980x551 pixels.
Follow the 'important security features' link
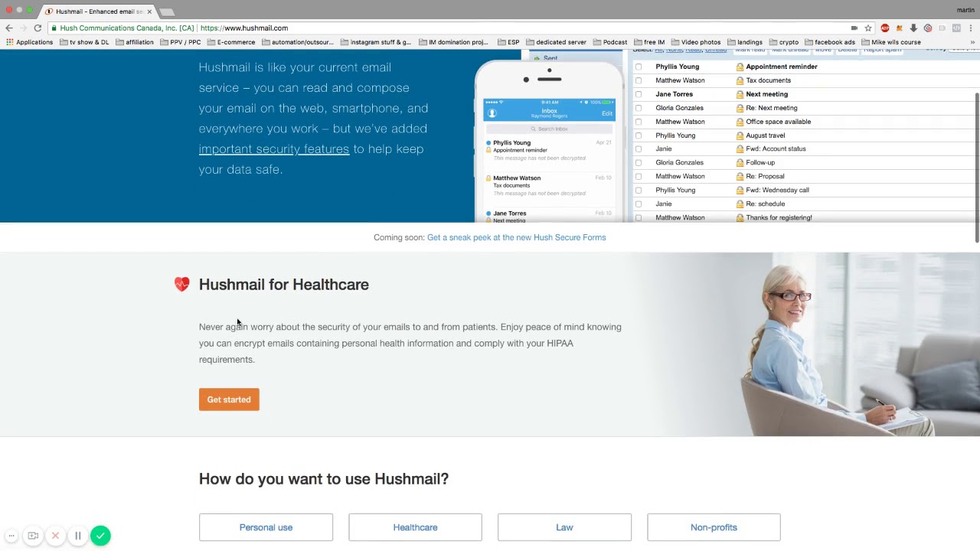[x=274, y=149]
